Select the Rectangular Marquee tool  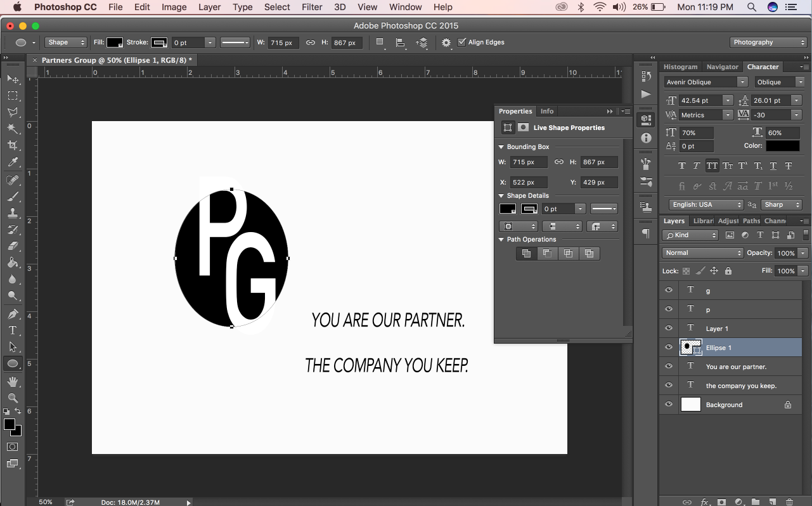click(13, 96)
